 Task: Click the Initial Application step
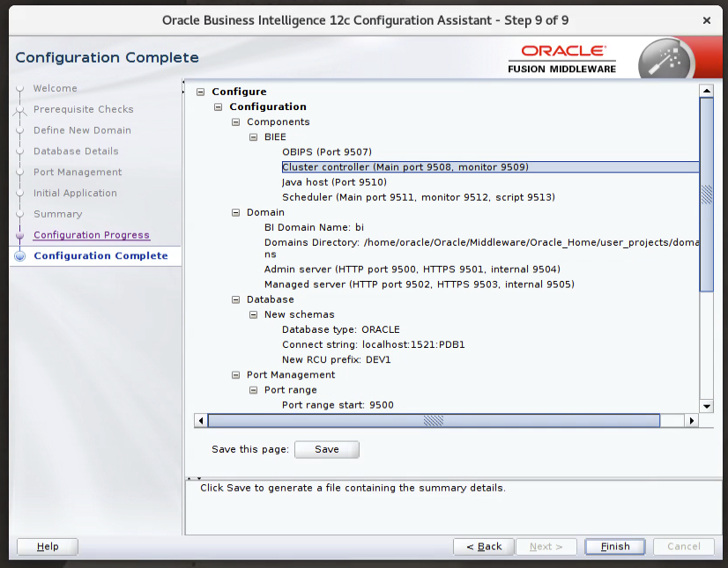75,193
